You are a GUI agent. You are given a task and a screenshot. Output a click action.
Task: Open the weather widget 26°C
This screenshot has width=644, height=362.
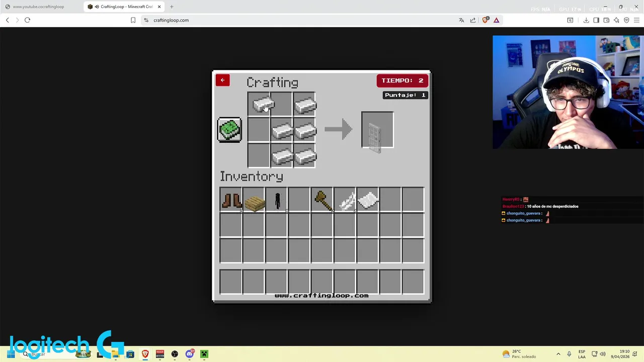click(x=519, y=354)
